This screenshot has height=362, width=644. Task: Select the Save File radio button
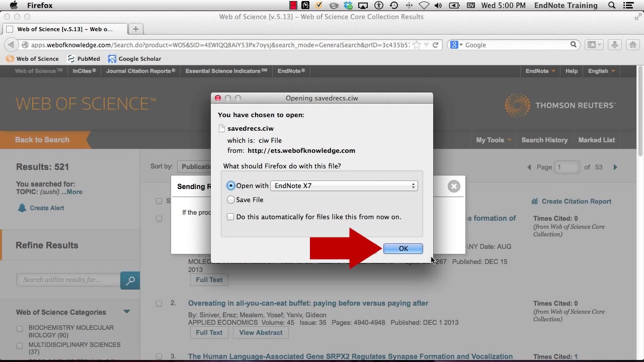[x=230, y=200]
